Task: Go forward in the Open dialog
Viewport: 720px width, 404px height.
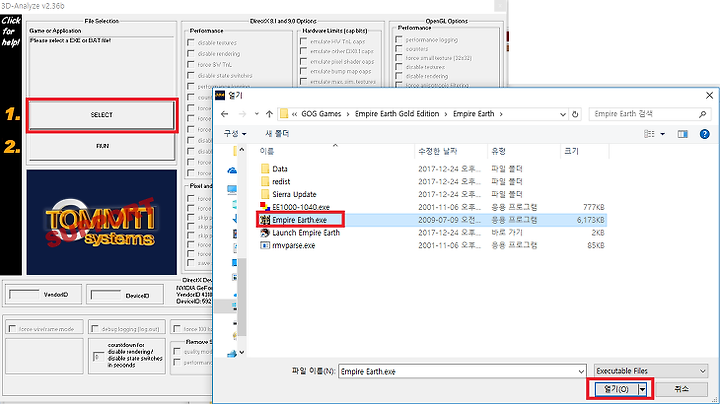Action: click(242, 114)
